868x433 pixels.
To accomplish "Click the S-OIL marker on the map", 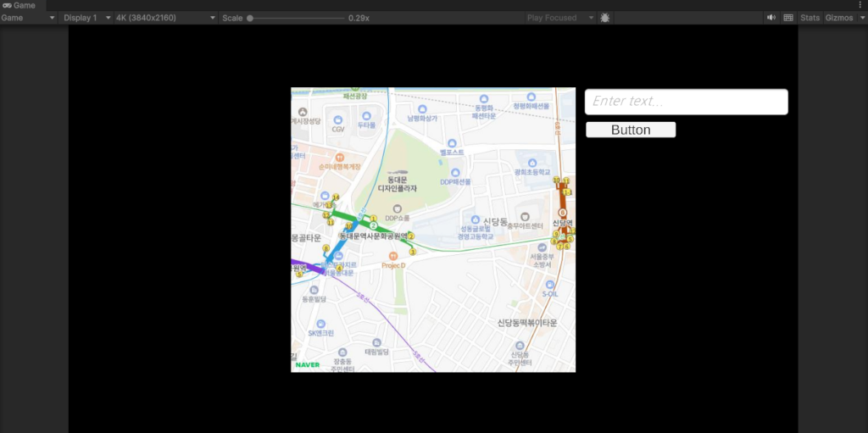I will [549, 285].
